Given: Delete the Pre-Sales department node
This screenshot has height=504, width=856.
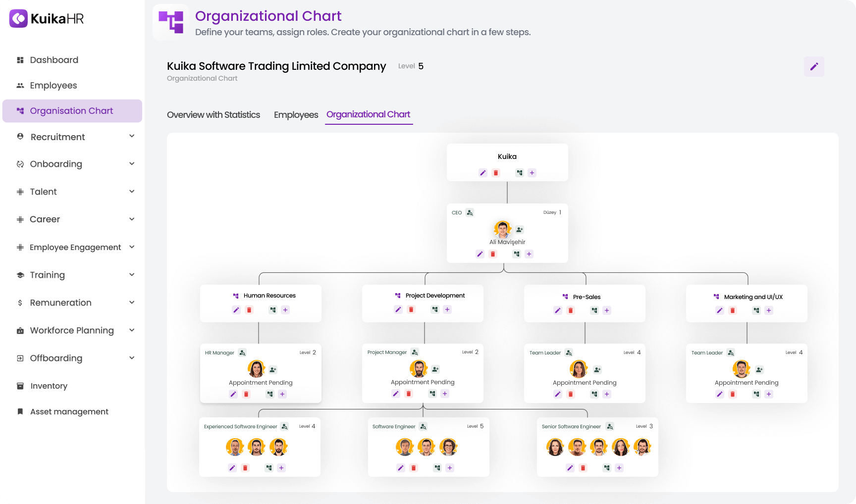Looking at the screenshot, I should coord(571,310).
